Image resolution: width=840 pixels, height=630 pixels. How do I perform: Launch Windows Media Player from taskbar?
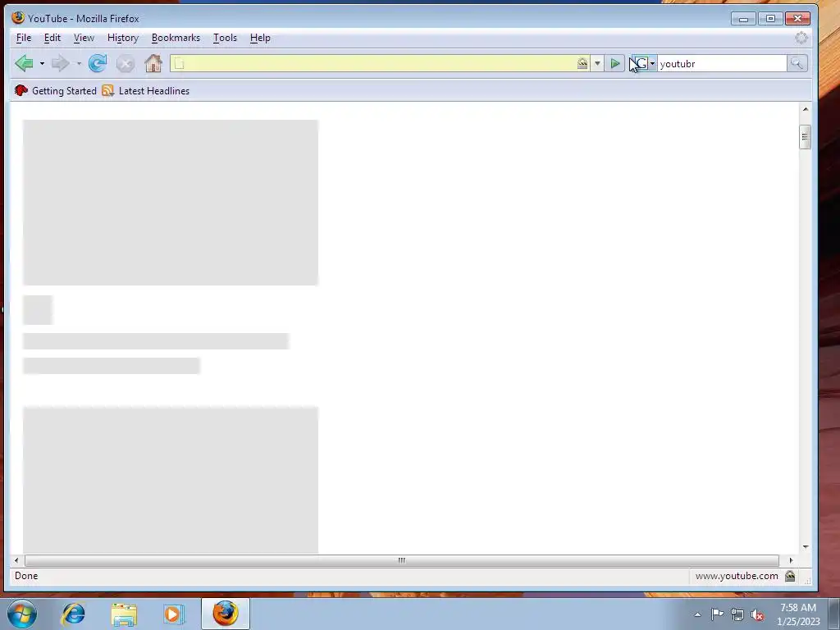pos(174,614)
